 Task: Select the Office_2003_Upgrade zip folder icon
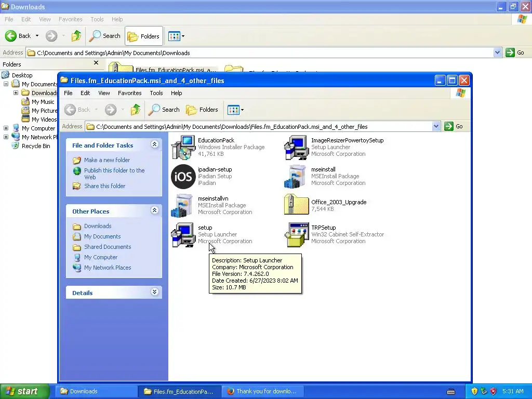pyautogui.click(x=297, y=205)
